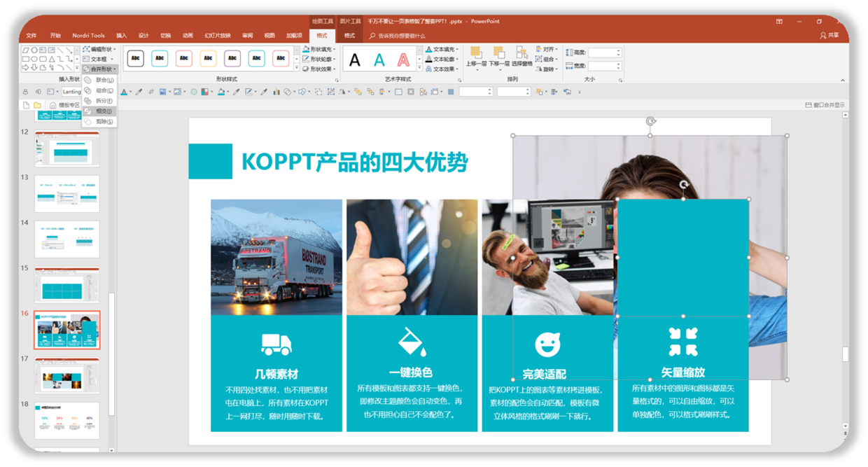Image resolution: width=868 pixels, height=467 pixels.
Task: Click the 宽度 width input field
Action: [x=604, y=66]
